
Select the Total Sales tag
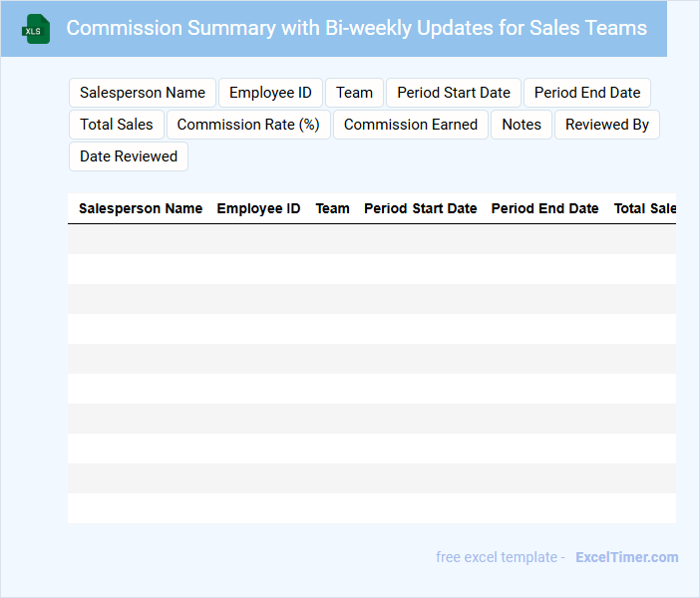(x=117, y=125)
